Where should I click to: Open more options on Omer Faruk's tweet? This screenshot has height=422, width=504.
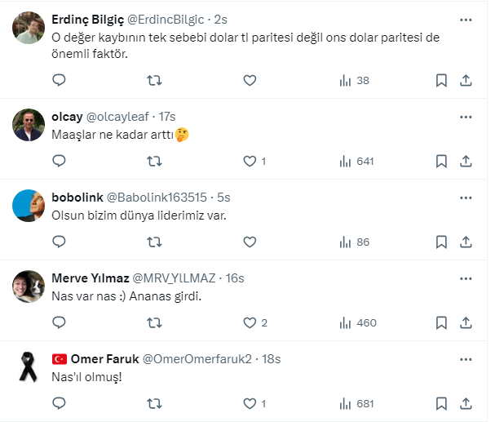tap(466, 359)
